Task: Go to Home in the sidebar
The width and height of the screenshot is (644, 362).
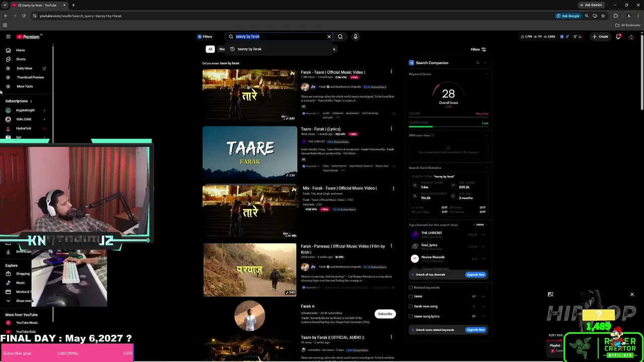Action: click(20, 50)
